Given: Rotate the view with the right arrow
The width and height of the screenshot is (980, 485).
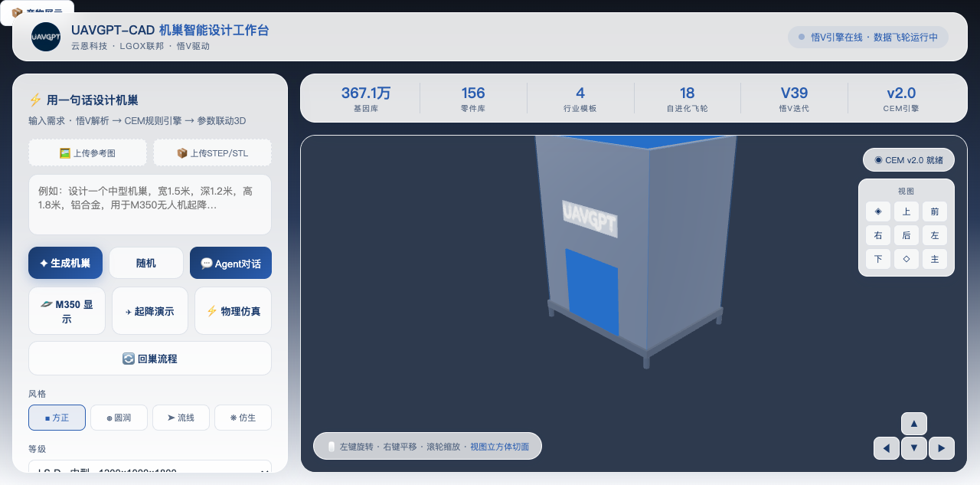Looking at the screenshot, I should [x=942, y=448].
